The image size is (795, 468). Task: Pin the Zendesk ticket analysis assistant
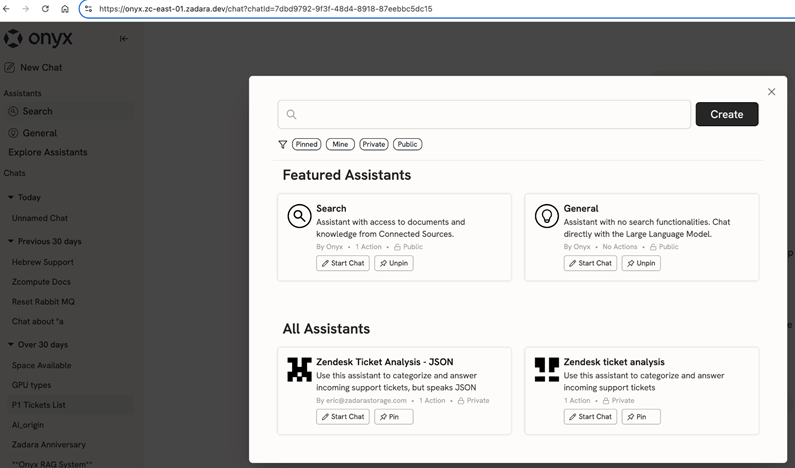(x=641, y=417)
